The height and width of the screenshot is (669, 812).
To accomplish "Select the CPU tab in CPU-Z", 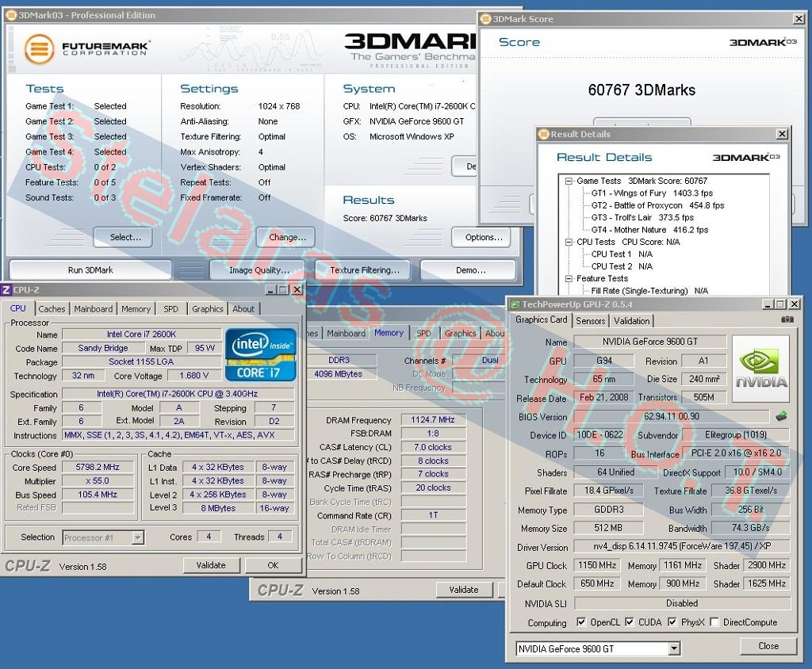I will 18,308.
